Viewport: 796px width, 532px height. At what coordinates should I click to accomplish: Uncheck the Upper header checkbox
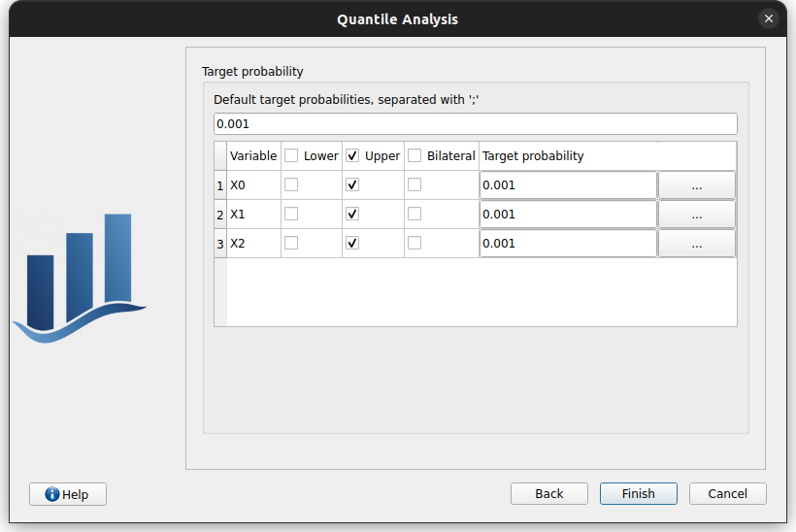pyautogui.click(x=352, y=155)
